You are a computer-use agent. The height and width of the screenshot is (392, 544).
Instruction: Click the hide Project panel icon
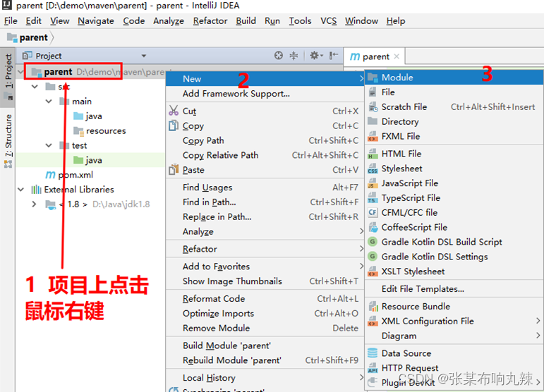pos(334,56)
